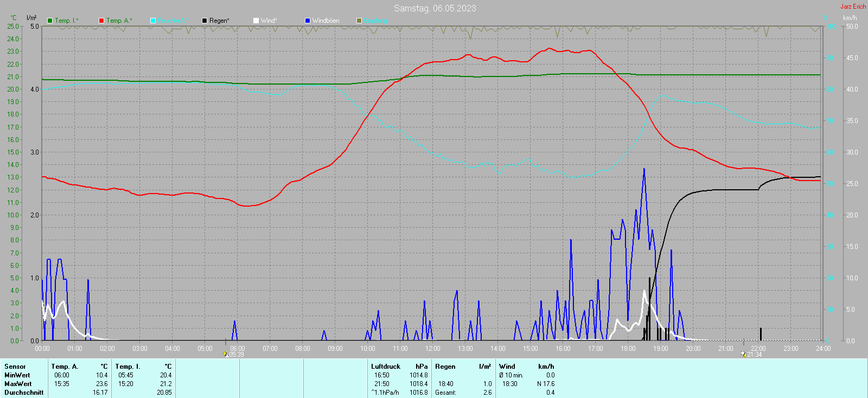Screen dimensions: 868x398
Task: Select the "Regen*" legend label
Action: point(219,21)
